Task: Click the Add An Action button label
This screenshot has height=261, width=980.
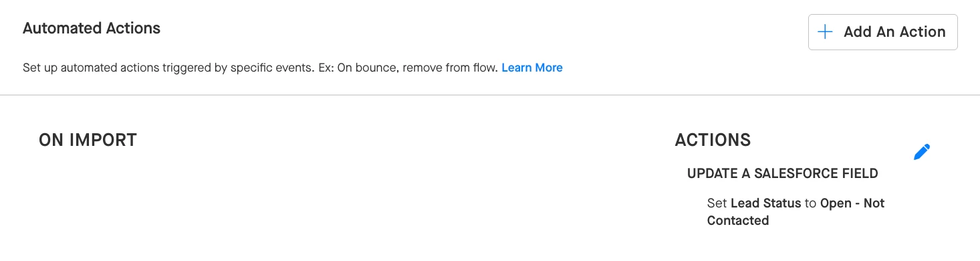Action: [x=894, y=32]
